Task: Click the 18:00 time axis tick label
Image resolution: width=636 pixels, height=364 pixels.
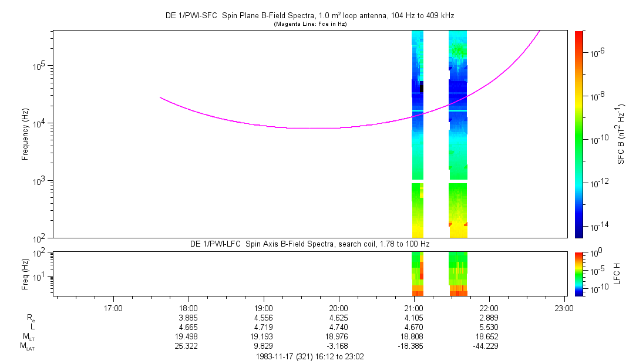Action: click(x=188, y=307)
